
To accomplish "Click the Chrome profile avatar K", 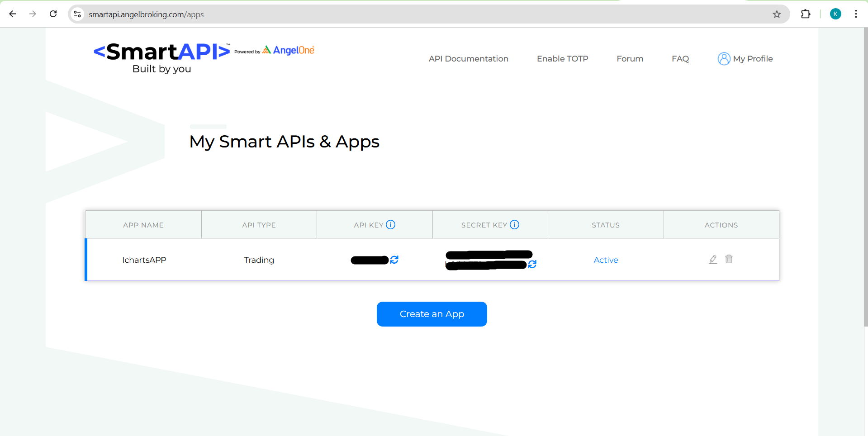I will (x=835, y=14).
